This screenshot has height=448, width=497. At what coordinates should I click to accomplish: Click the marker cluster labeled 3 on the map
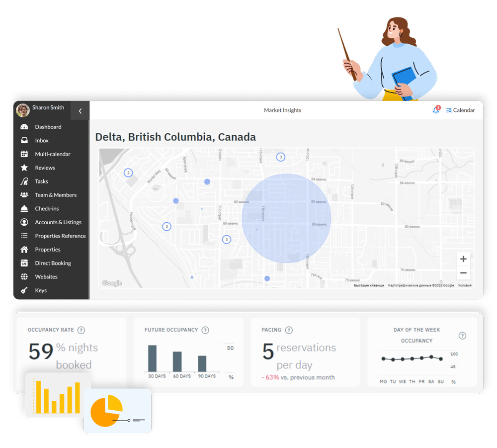coord(281,157)
